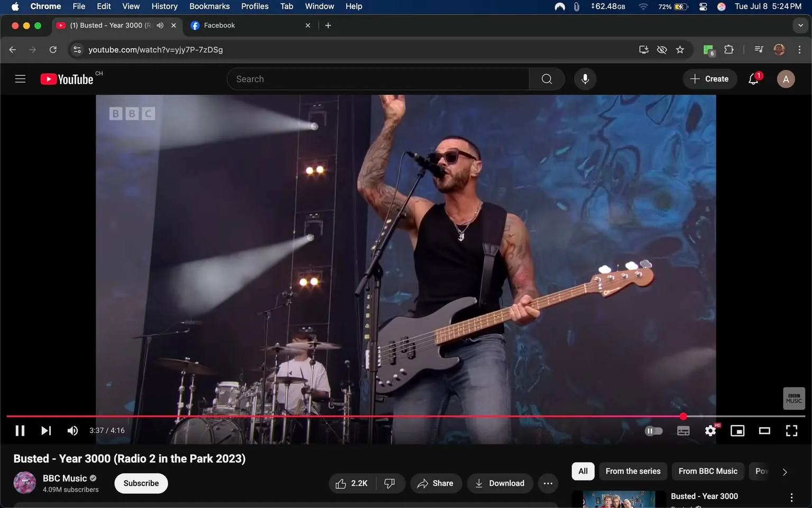Toggle autoplay off in the player

click(653, 430)
